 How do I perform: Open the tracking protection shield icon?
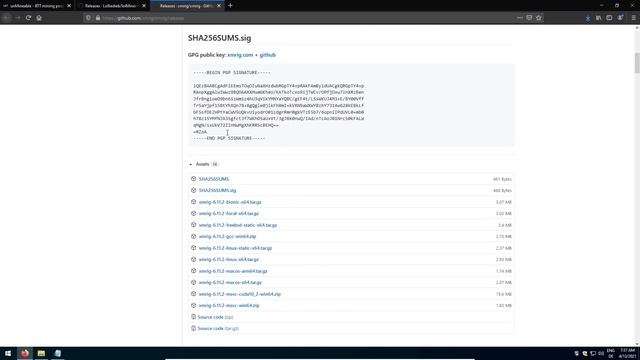click(x=88, y=18)
